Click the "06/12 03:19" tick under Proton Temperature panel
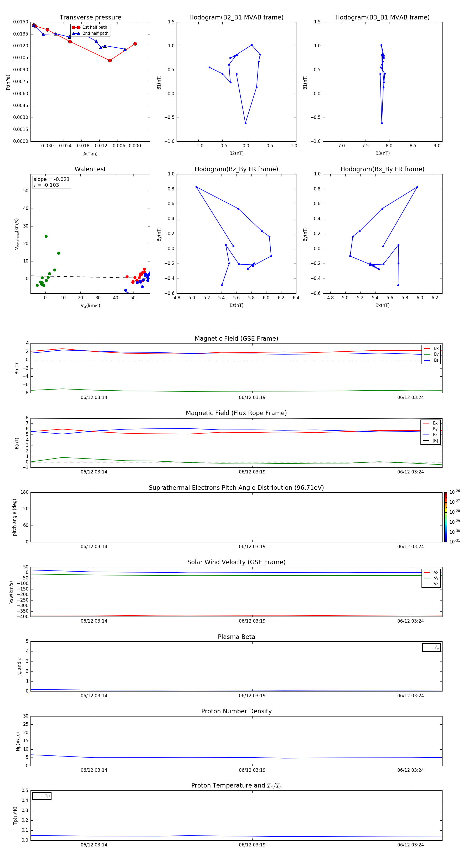Screen dimensions: 473x868 tap(252, 845)
